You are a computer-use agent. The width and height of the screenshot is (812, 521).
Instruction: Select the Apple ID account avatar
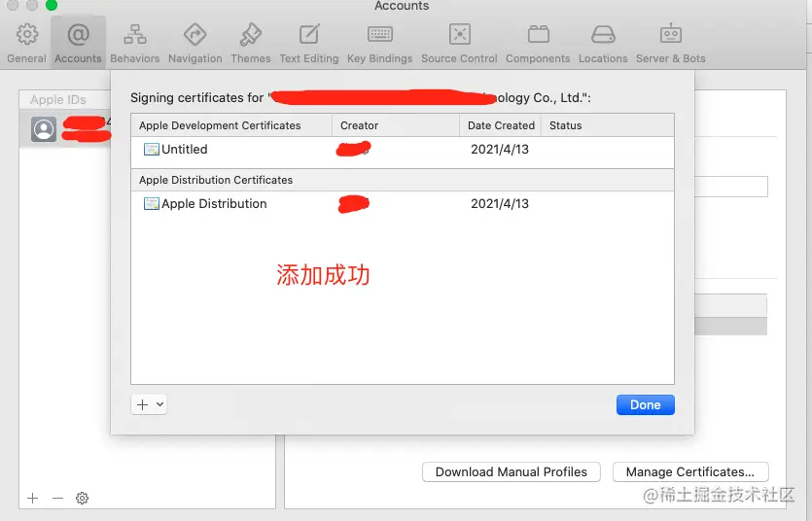(44, 129)
